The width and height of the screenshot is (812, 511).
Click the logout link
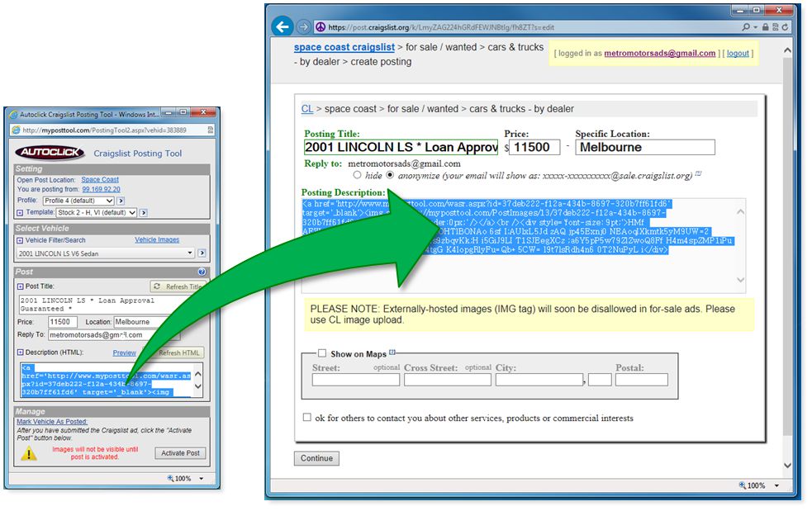click(738, 53)
